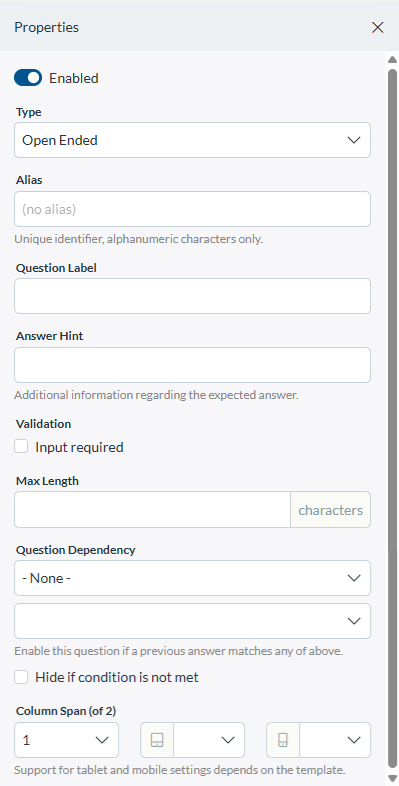Open the tablet column span dropdown
399x786 pixels.
point(210,740)
